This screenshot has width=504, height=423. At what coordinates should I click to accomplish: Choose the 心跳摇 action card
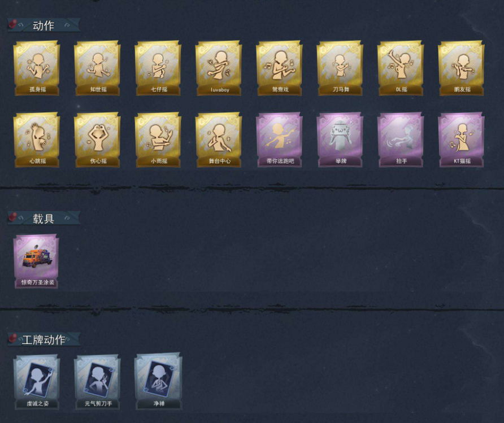click(x=36, y=139)
